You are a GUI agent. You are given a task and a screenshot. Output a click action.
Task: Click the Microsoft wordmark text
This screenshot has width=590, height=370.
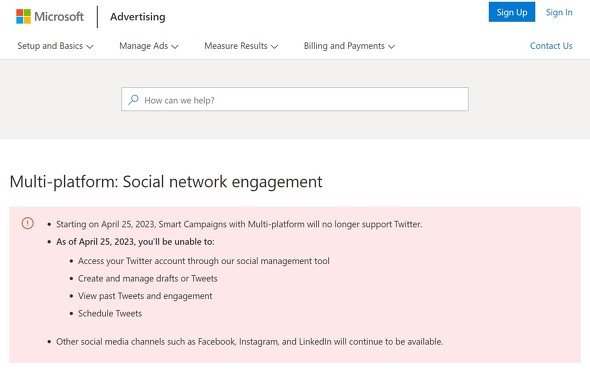[59, 17]
